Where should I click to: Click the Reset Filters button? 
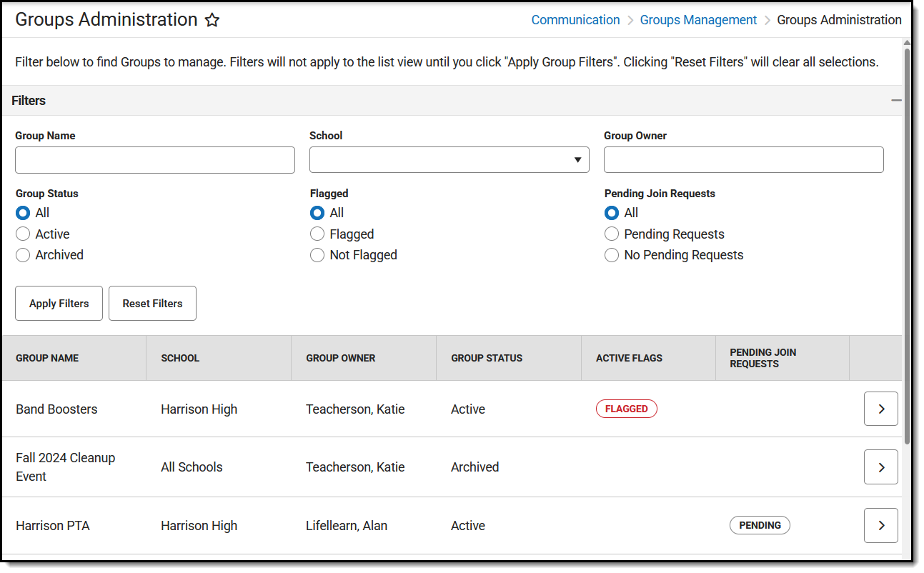[152, 303]
